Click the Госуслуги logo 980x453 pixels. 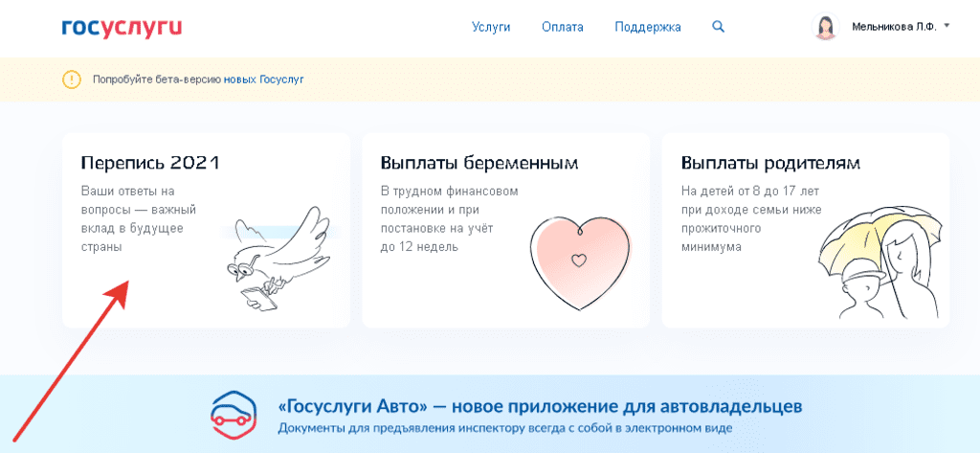(x=122, y=28)
